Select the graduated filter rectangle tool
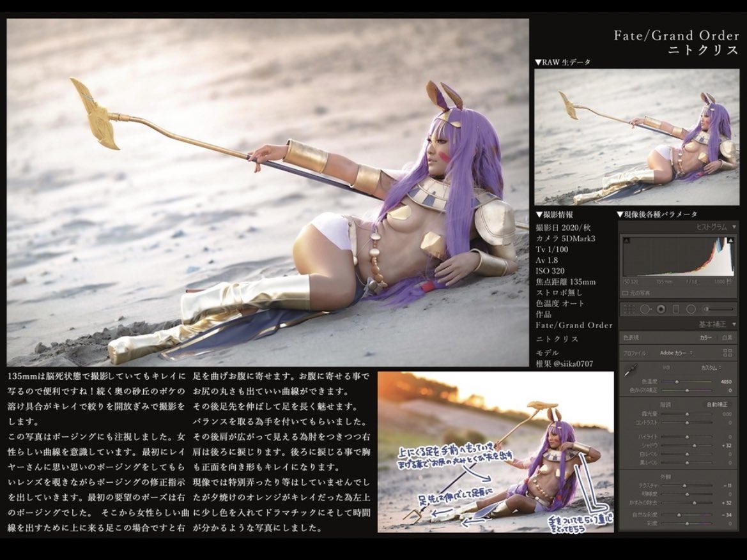 click(x=675, y=310)
